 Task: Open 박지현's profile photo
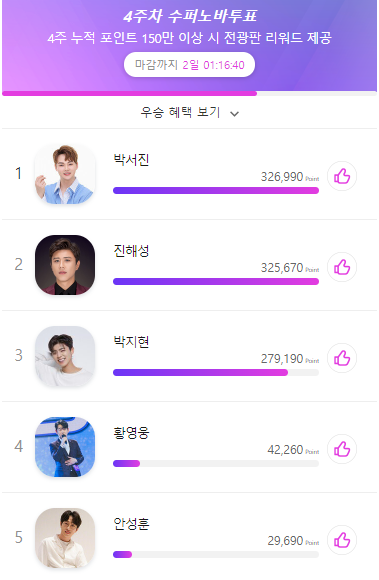pyautogui.click(x=65, y=356)
